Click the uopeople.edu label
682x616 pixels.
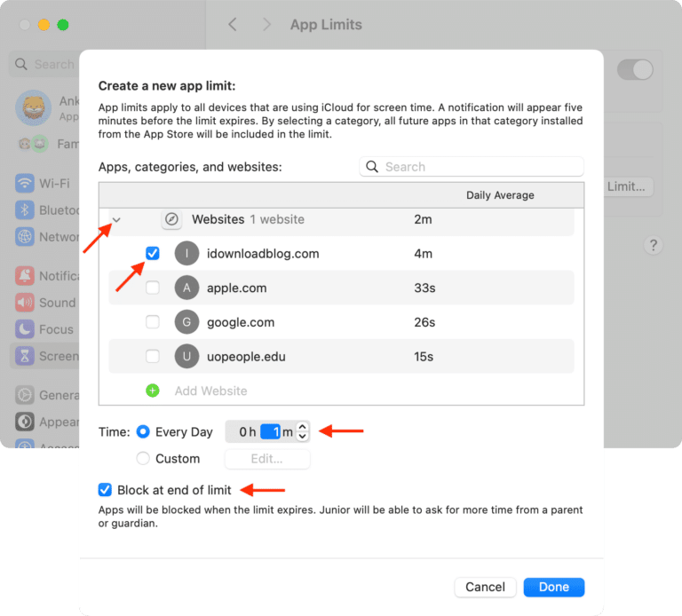click(246, 357)
